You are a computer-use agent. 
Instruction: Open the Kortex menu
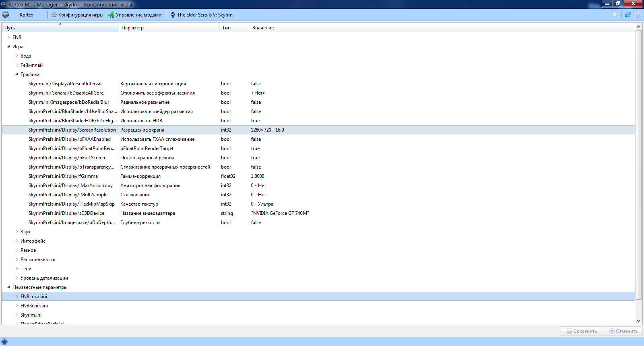point(27,15)
